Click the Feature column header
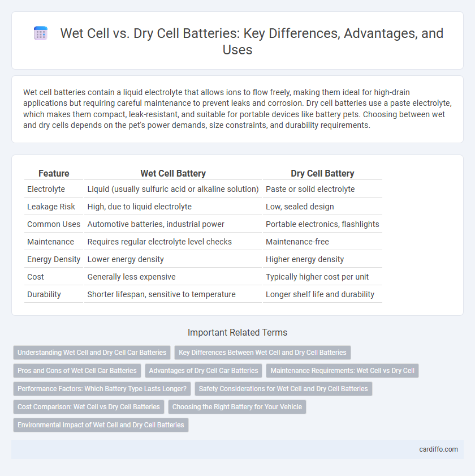 [54, 173]
